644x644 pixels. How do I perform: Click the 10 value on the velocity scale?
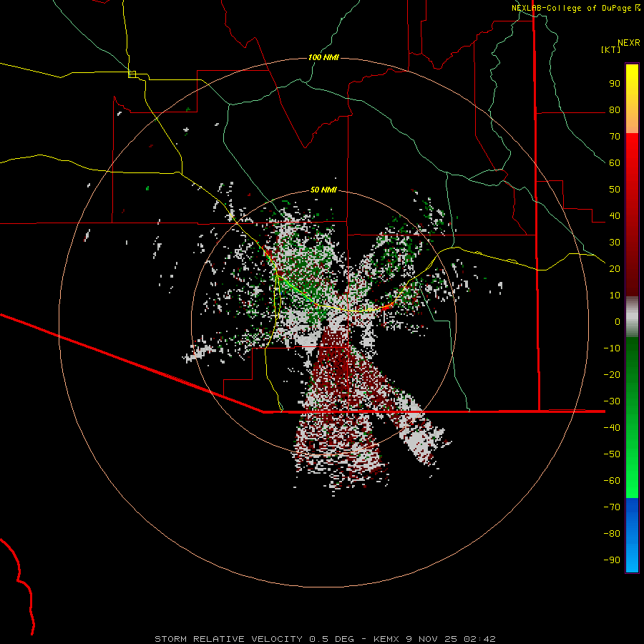point(615,296)
